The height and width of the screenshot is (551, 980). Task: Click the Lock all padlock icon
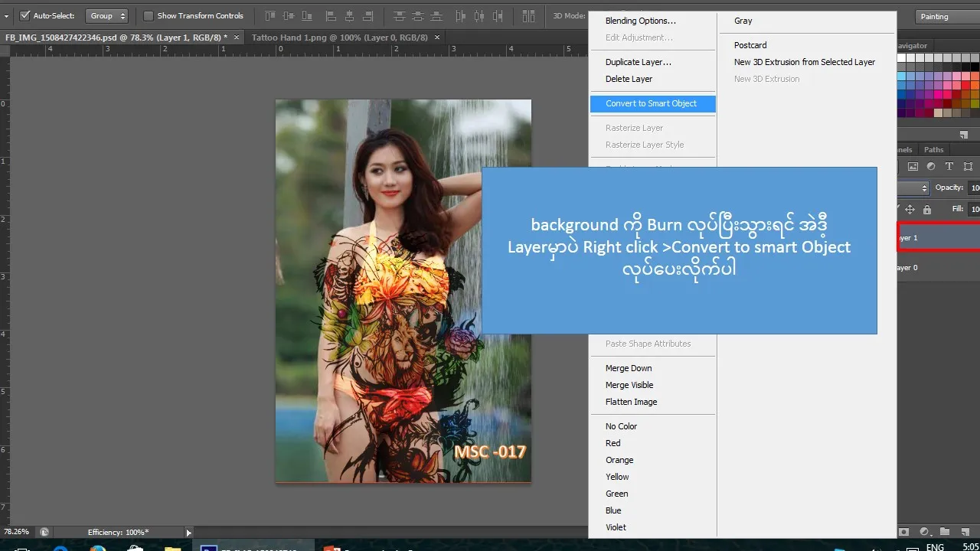[927, 209]
